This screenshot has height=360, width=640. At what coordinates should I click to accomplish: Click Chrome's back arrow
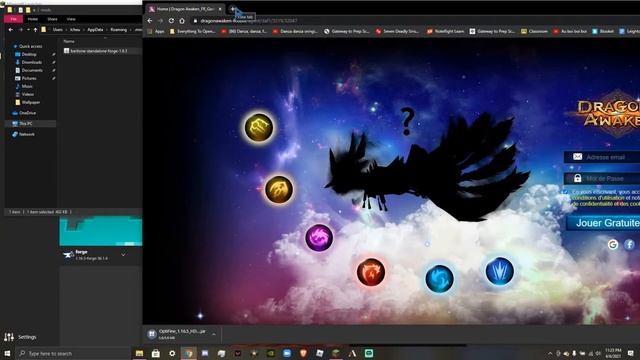[x=150, y=20]
